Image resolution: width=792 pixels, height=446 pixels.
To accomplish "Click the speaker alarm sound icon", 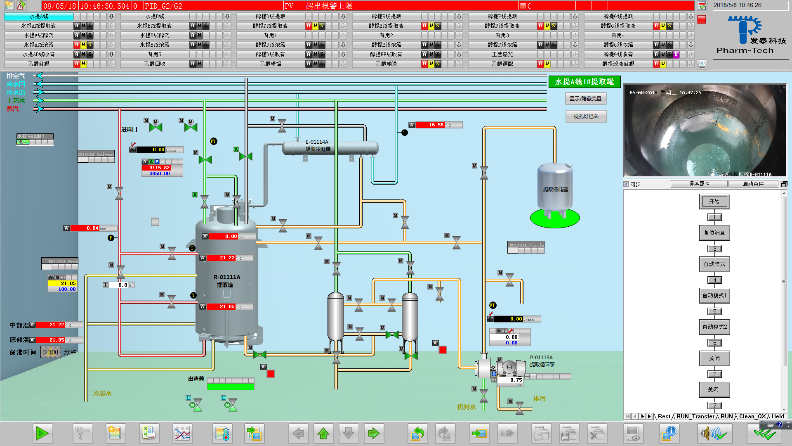I will (x=711, y=433).
